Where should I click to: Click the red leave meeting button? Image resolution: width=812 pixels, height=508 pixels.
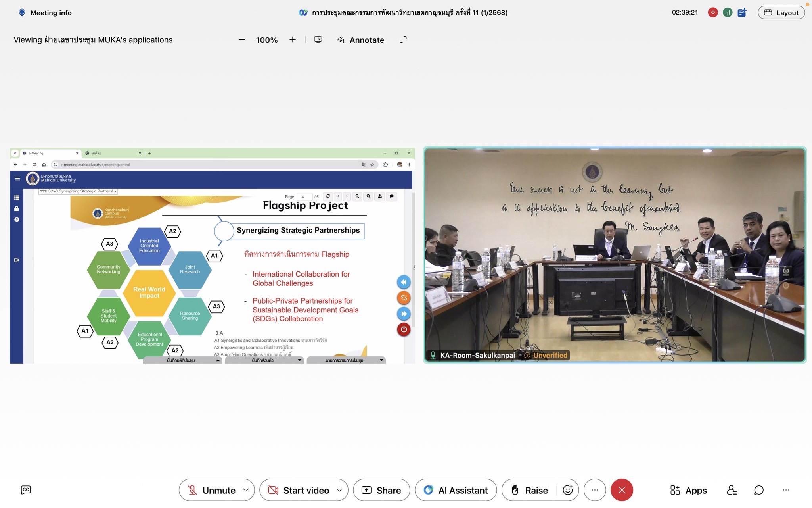coord(621,490)
